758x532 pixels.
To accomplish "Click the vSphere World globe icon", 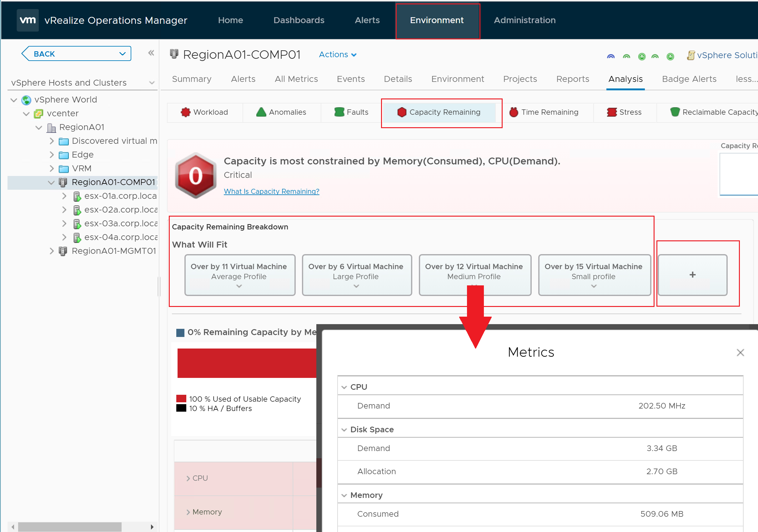I will pos(26,100).
